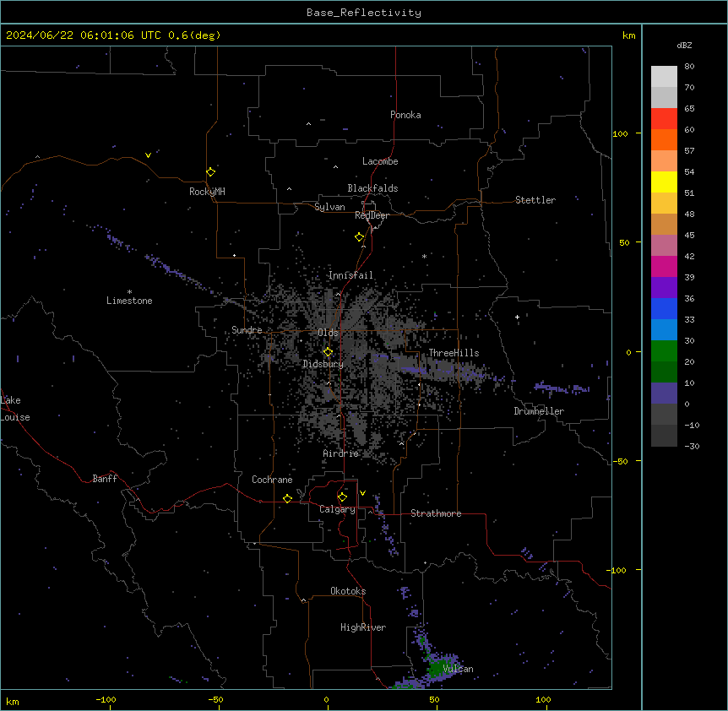Select the blue 36-33 dBZ legend swatch
728x711 pixels.
tap(664, 308)
